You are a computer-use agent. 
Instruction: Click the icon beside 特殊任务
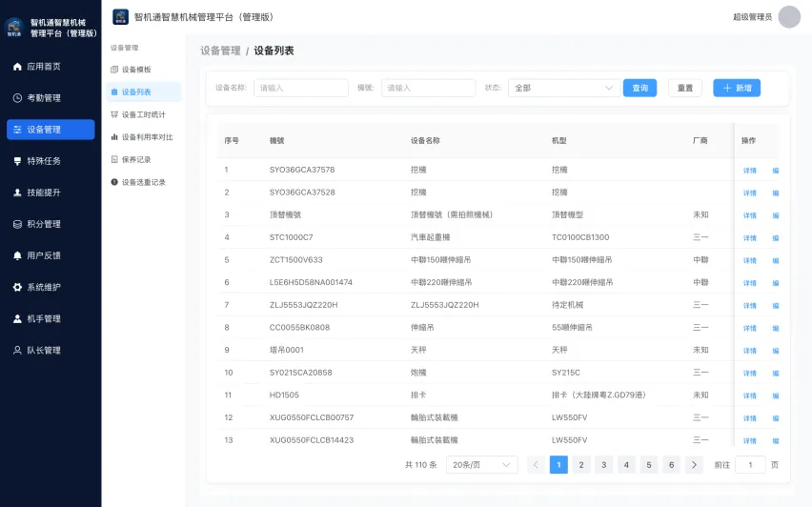click(x=17, y=161)
